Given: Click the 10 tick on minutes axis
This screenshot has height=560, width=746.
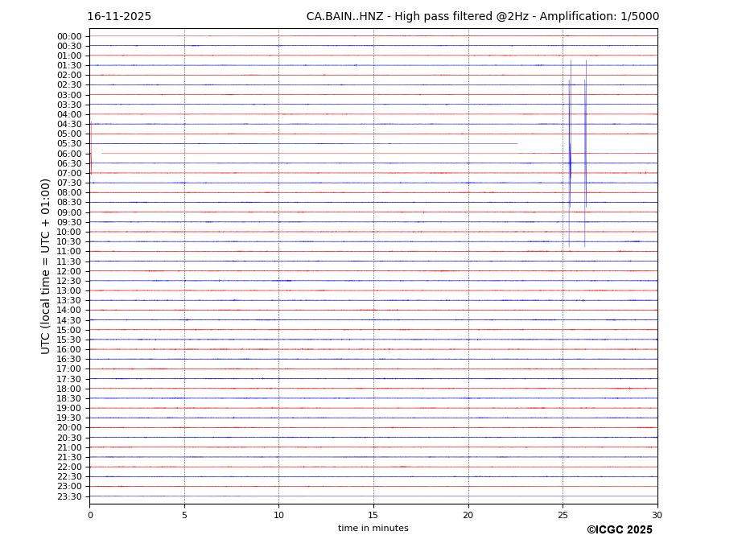Looking at the screenshot, I should click(278, 515).
